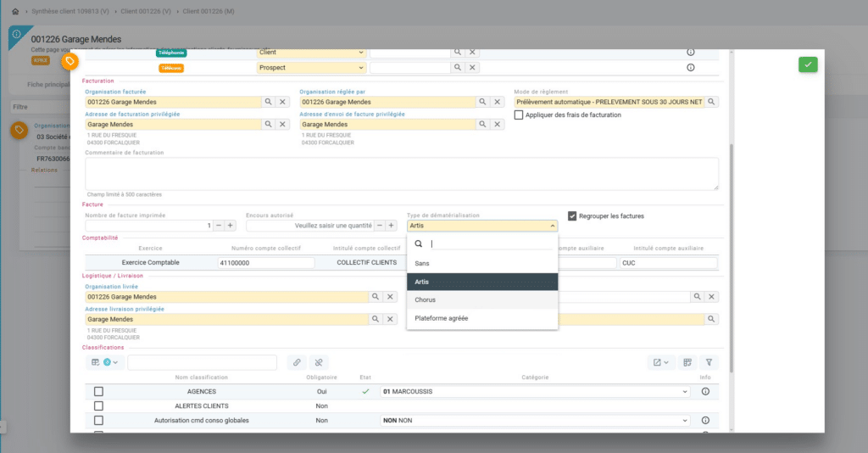Image resolution: width=868 pixels, height=453 pixels.
Task: Open the 01 MARCOUSSIS category dropdown
Action: click(685, 392)
